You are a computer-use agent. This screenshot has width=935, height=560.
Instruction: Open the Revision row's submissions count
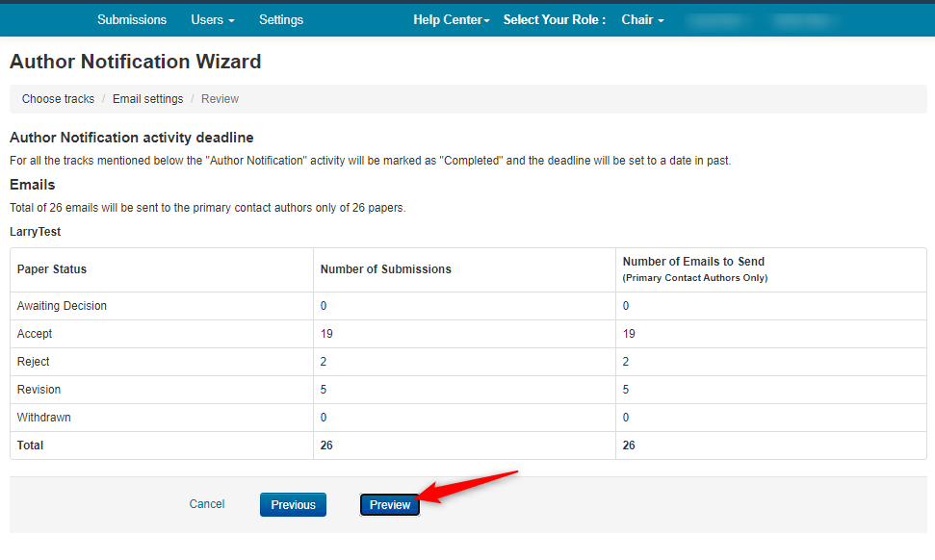tap(324, 390)
